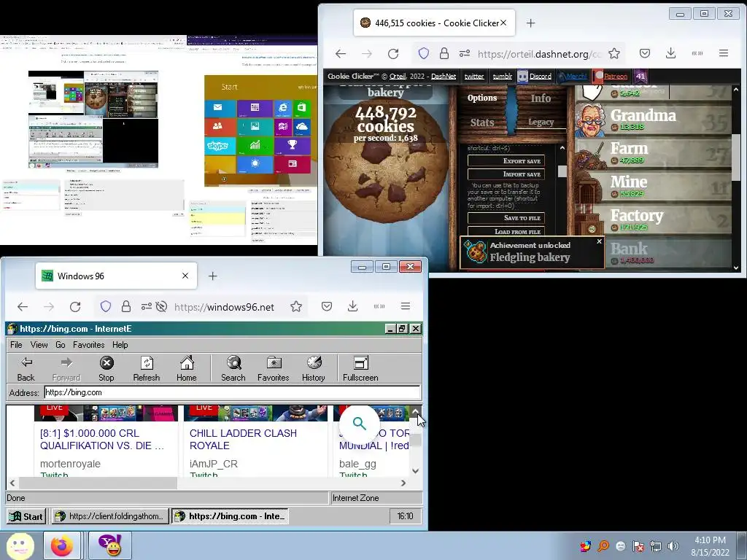Image resolution: width=747 pixels, height=560 pixels.
Task: Open hamburger menu in Windows 96 Firefox
Action: click(x=406, y=306)
